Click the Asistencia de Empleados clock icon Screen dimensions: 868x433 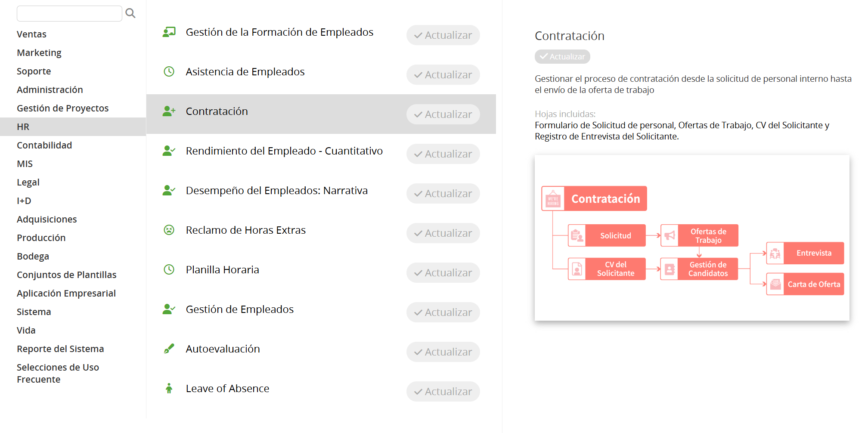pos(169,71)
